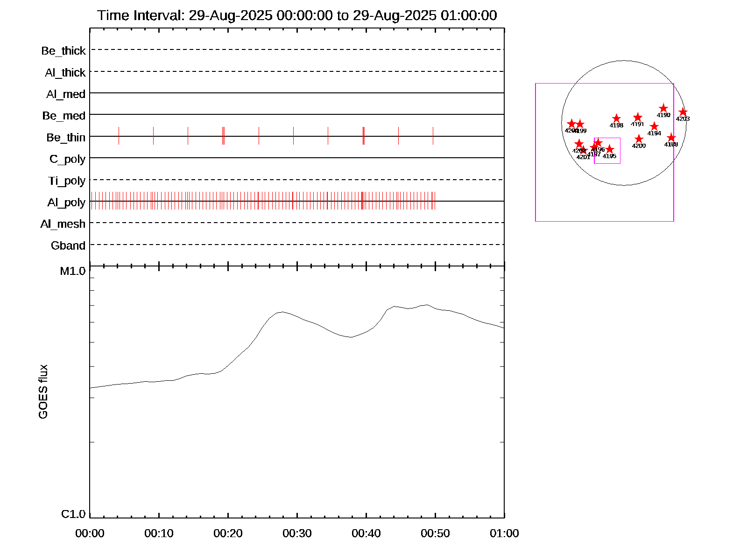747x560 pixels.
Task: Click the 00:50 time axis label
Action: click(435, 533)
